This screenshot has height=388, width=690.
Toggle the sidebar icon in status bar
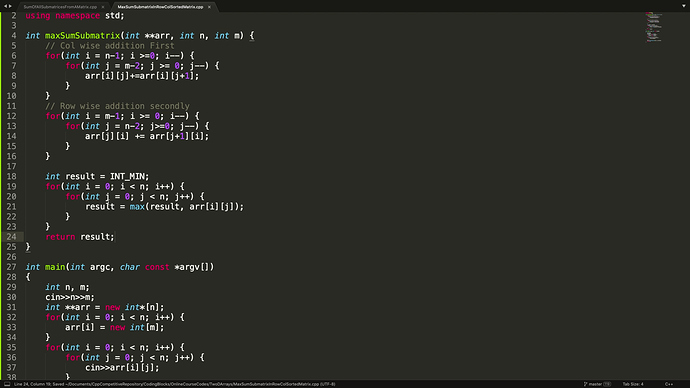(x=7, y=384)
